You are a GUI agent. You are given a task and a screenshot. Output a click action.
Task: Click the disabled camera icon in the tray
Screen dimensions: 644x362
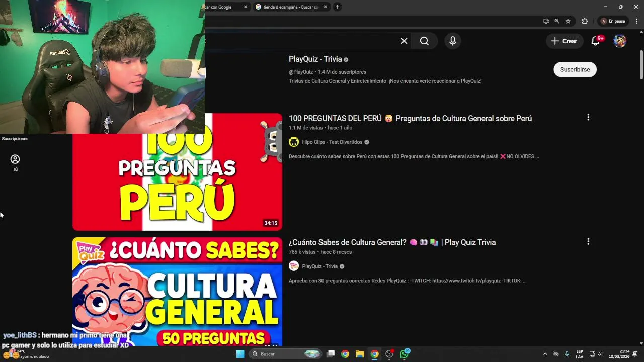click(x=556, y=354)
